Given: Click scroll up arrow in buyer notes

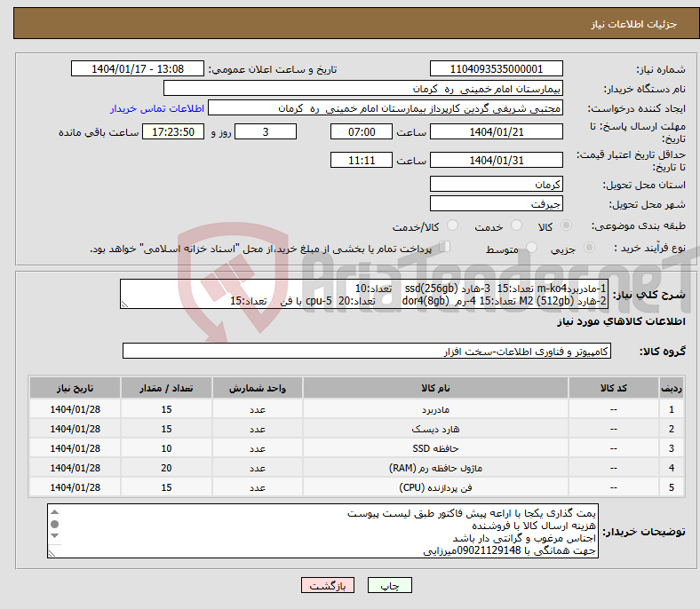Looking at the screenshot, I should click(54, 512).
